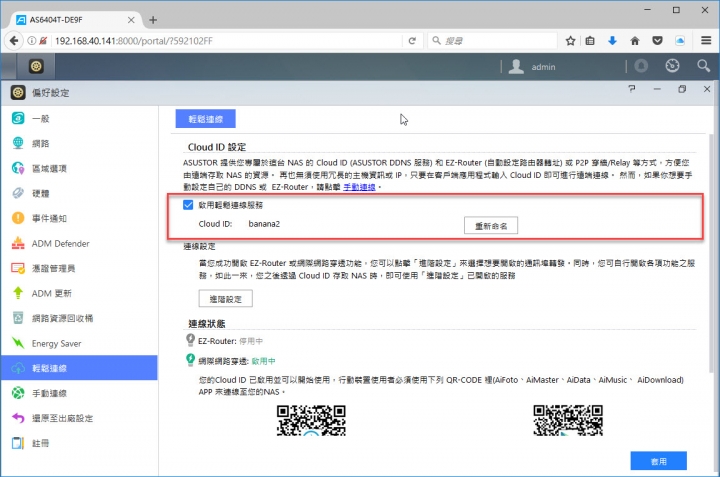
Task: Open 事件通知 notification icon
Action: [18, 218]
